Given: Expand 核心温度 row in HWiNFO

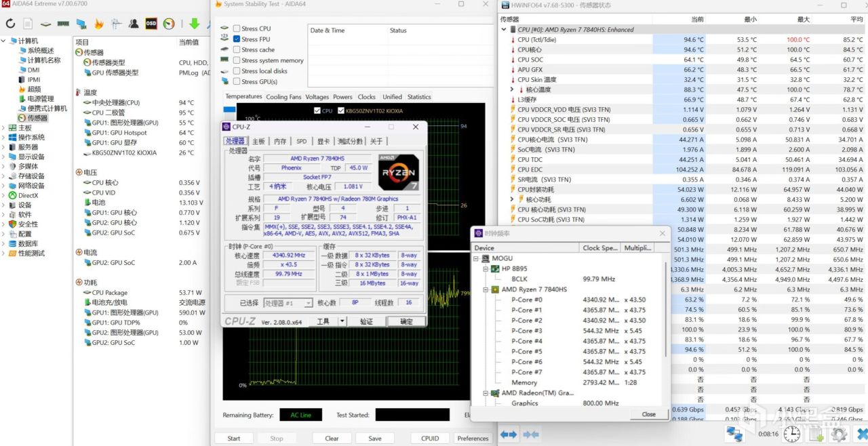Looking at the screenshot, I should [x=513, y=89].
